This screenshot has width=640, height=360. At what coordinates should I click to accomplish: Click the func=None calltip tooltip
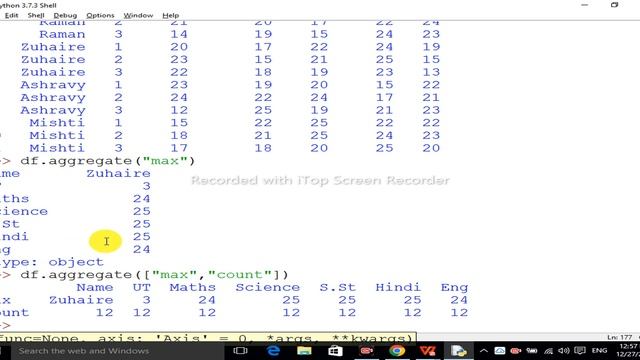[x=207, y=337]
